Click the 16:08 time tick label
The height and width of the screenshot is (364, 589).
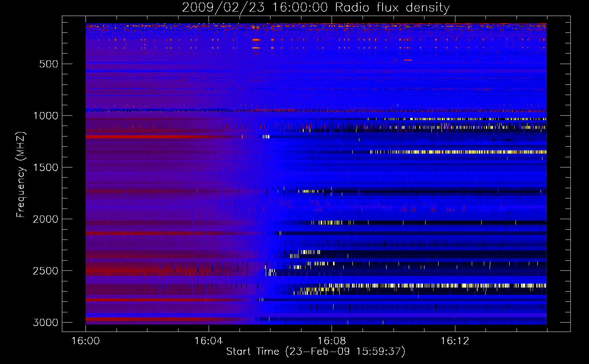[332, 341]
